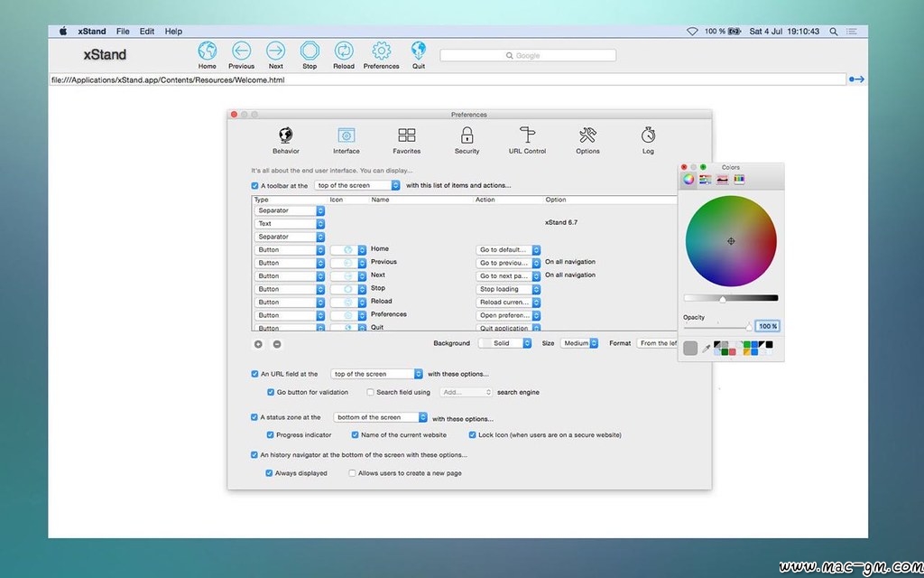Viewport: 924px width, 578px height.
Task: Toggle the 'A status zone at the' checkbox
Action: click(x=254, y=417)
